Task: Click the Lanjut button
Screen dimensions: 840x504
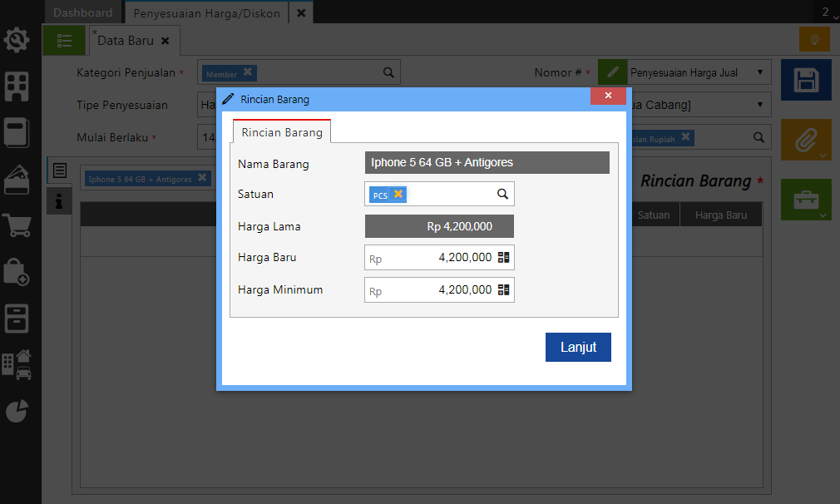Action: pyautogui.click(x=578, y=348)
